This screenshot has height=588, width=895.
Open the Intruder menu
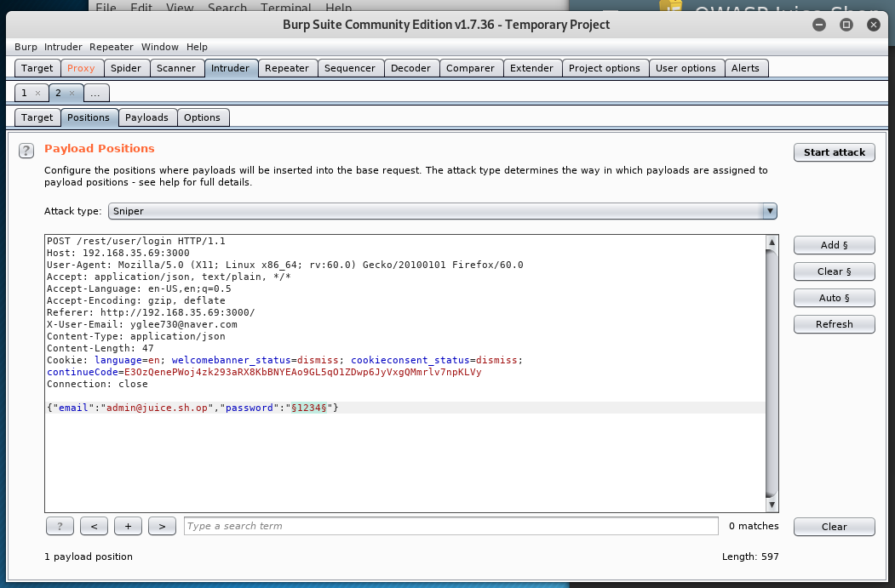(x=63, y=47)
